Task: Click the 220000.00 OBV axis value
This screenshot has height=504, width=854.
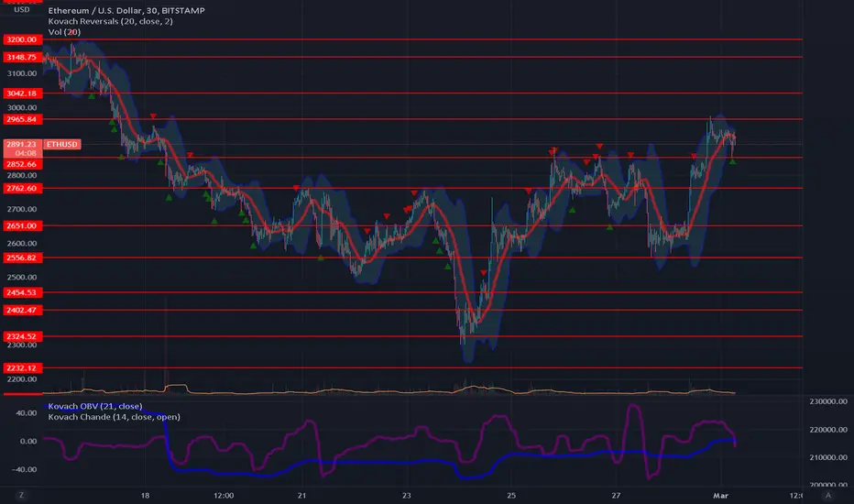Action: pyautogui.click(x=827, y=430)
